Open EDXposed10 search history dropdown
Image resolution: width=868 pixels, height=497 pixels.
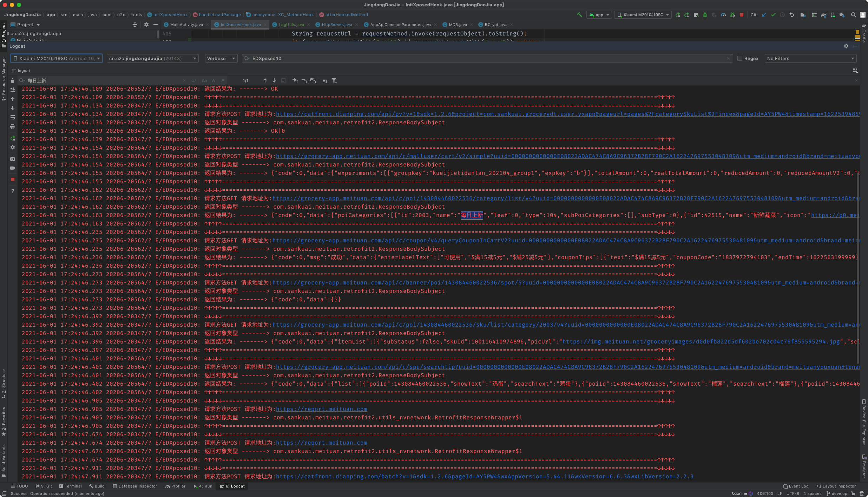pos(246,58)
